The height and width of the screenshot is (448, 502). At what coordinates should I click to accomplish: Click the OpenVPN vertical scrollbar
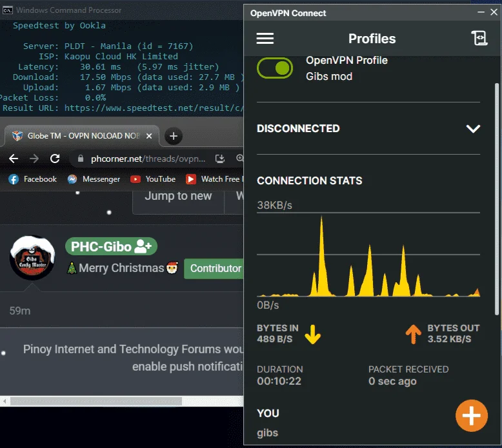(x=497, y=199)
